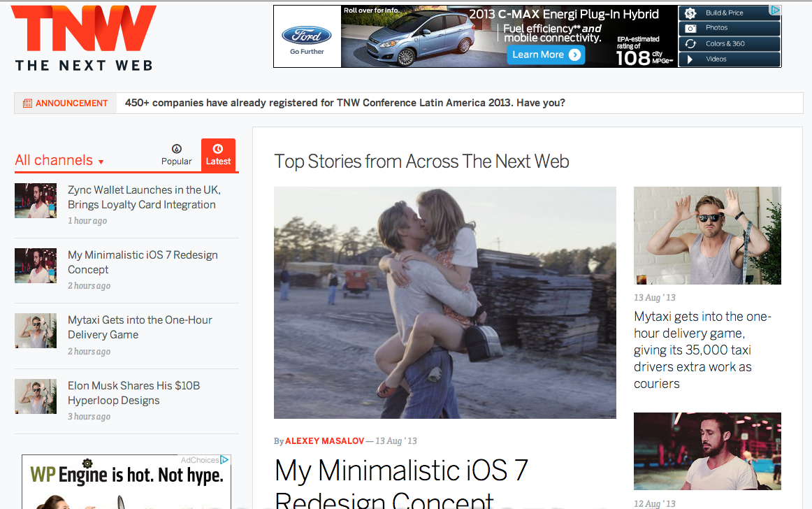The image size is (812, 509).
Task: Click the Build & Price dollar icon
Action: [x=690, y=13]
